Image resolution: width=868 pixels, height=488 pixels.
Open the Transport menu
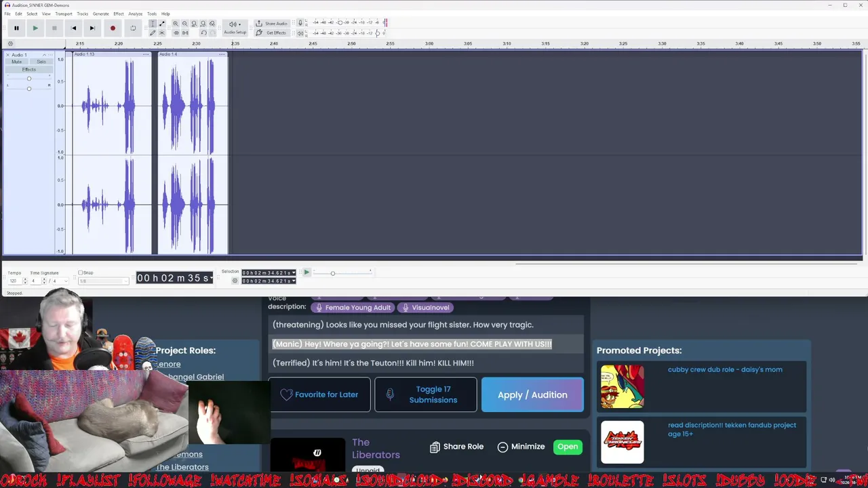pos(64,14)
